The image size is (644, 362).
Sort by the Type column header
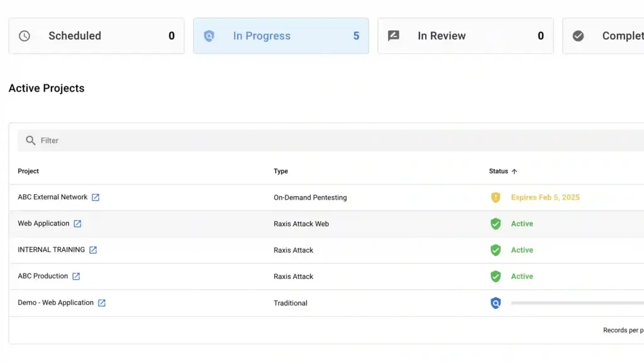(281, 171)
